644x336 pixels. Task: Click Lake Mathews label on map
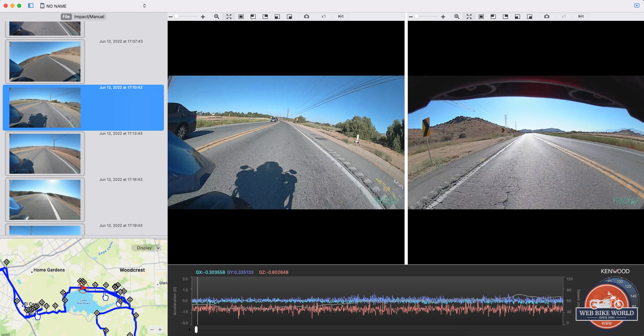coord(83,302)
